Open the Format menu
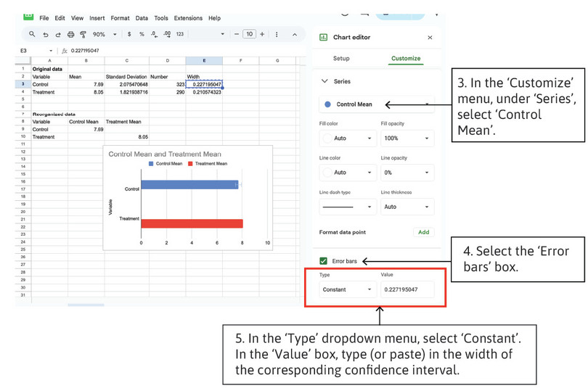Screen dimensions: 588x388 [120, 18]
